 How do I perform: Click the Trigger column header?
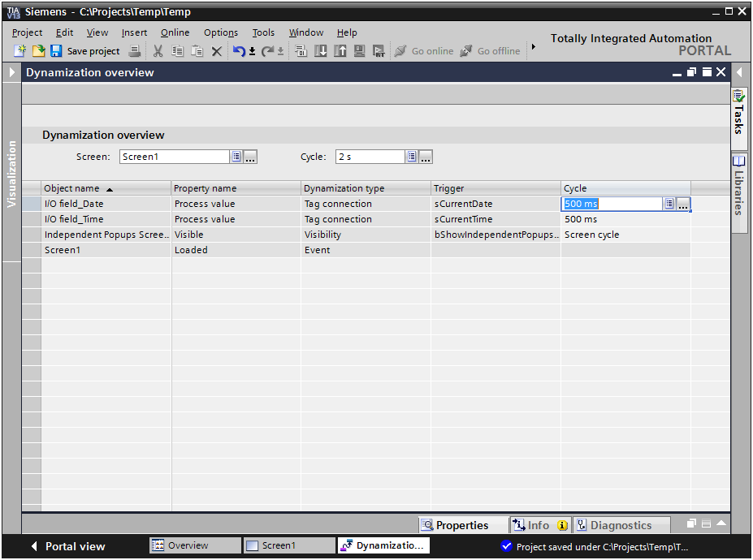tap(496, 188)
